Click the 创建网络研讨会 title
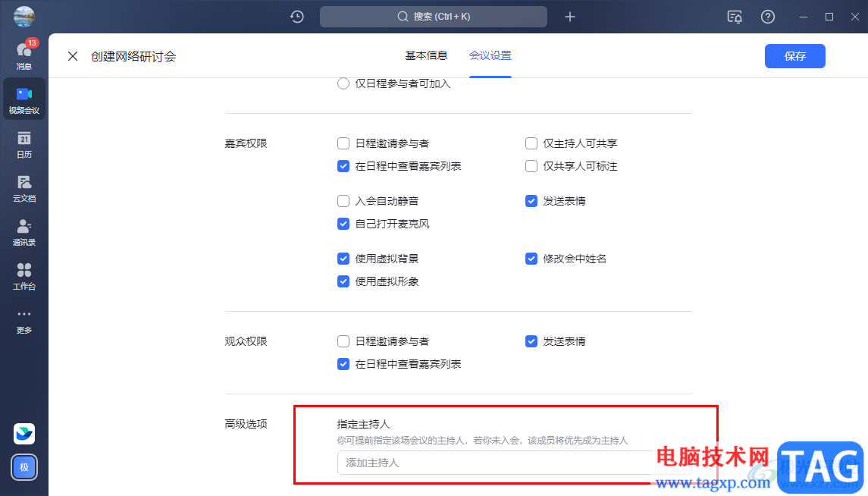Image resolution: width=868 pixels, height=496 pixels. pos(133,56)
